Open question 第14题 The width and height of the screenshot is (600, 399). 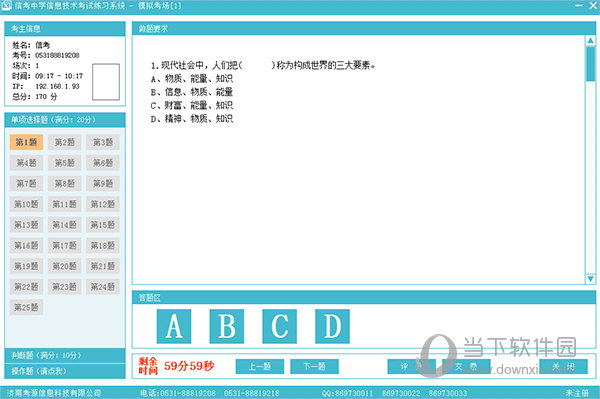pos(65,225)
